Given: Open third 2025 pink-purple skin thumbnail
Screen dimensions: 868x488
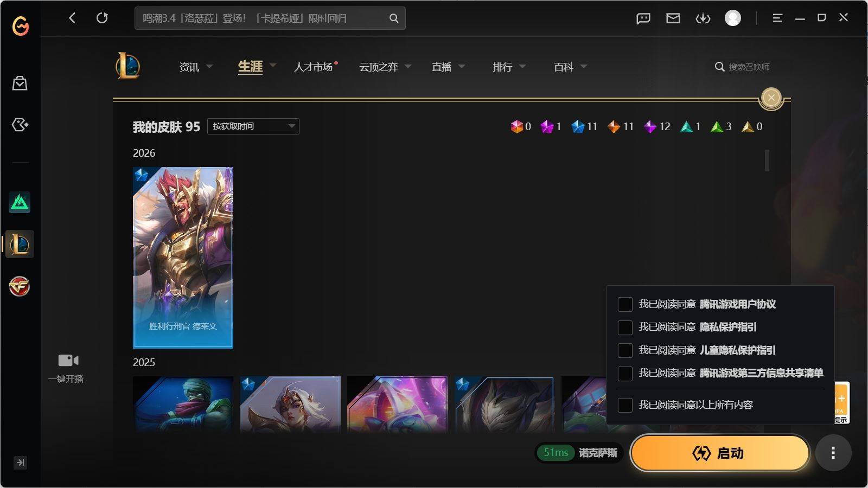Looking at the screenshot, I should 397,404.
